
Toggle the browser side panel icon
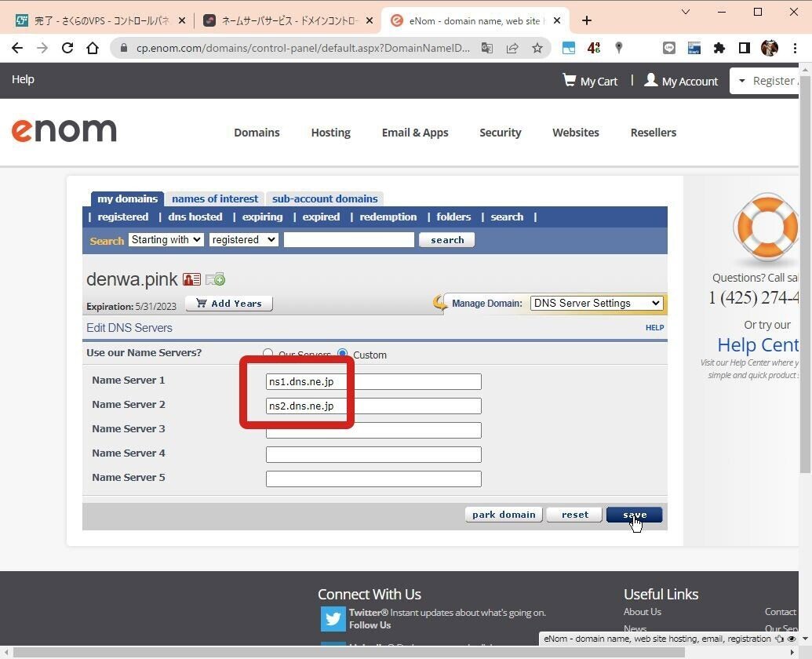[745, 48]
